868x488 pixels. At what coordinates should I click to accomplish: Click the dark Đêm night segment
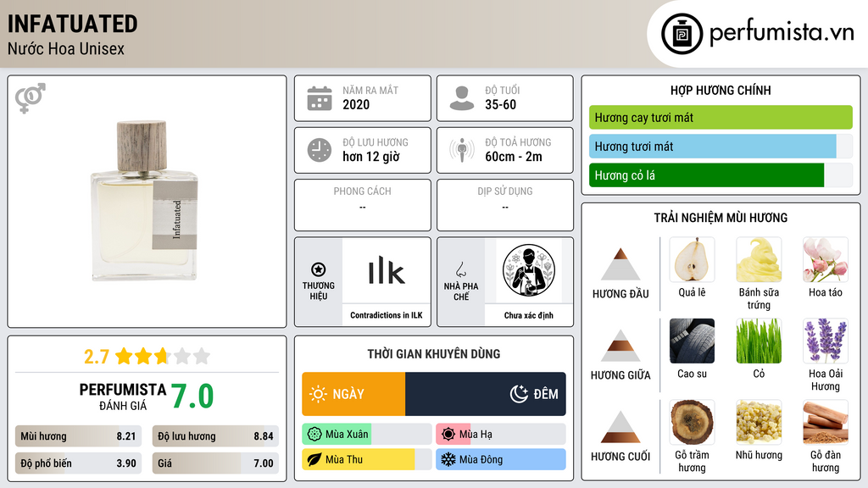(x=486, y=394)
